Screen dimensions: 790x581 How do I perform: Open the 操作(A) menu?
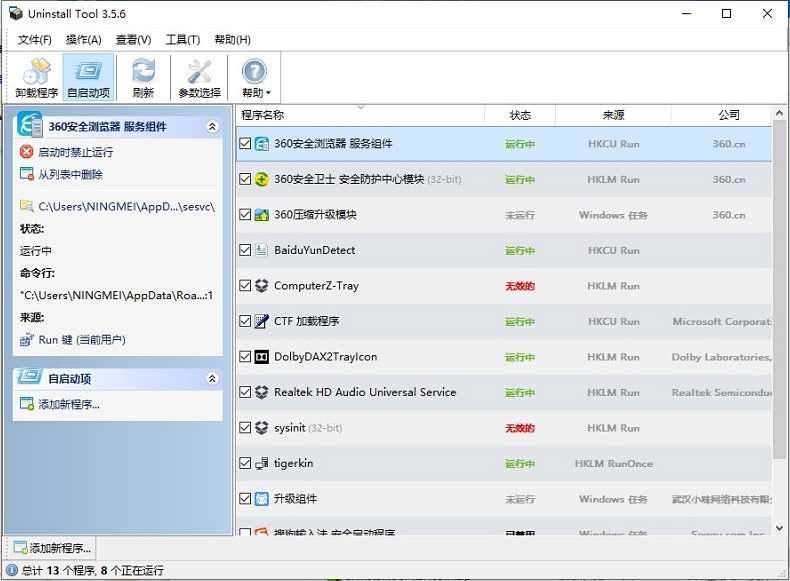84,40
